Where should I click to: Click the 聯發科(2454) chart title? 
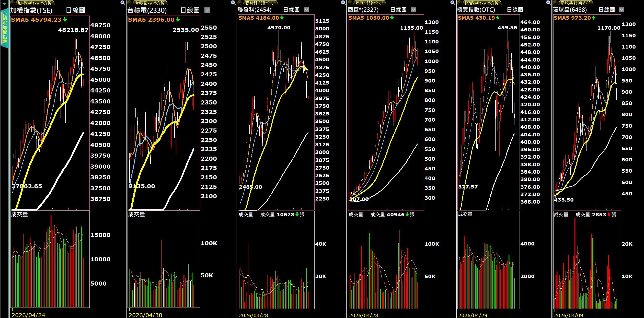coord(255,10)
